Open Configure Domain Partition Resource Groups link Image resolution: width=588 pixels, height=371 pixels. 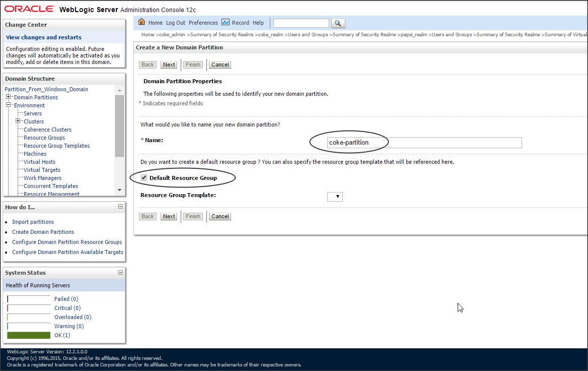[67, 242]
